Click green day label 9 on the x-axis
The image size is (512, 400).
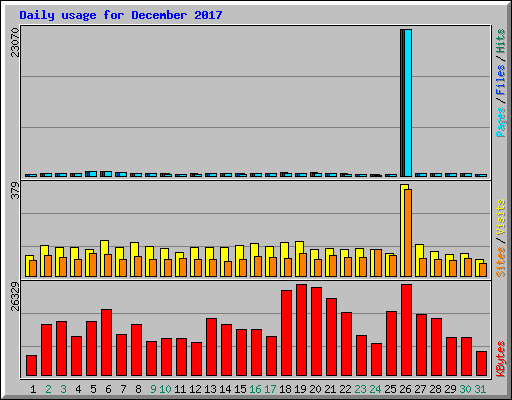point(153,389)
